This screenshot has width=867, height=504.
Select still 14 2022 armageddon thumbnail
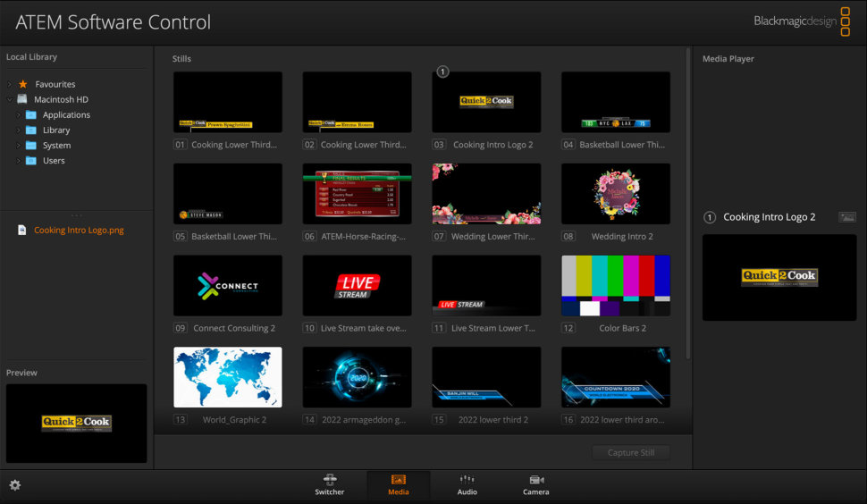point(358,377)
